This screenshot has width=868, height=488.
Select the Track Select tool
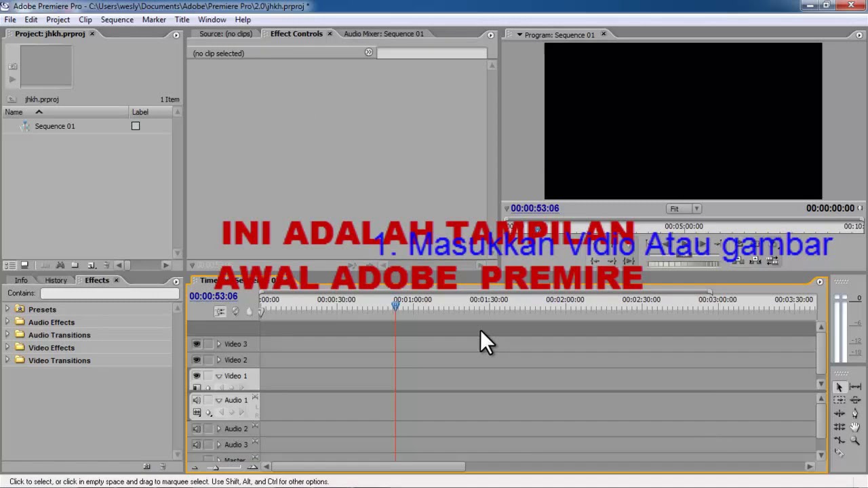point(840,400)
